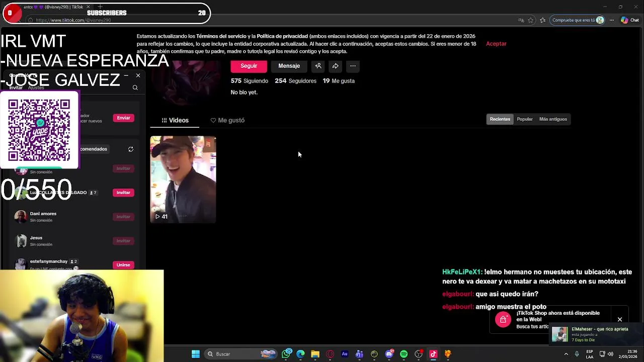Minimize the invite panel

[126, 75]
